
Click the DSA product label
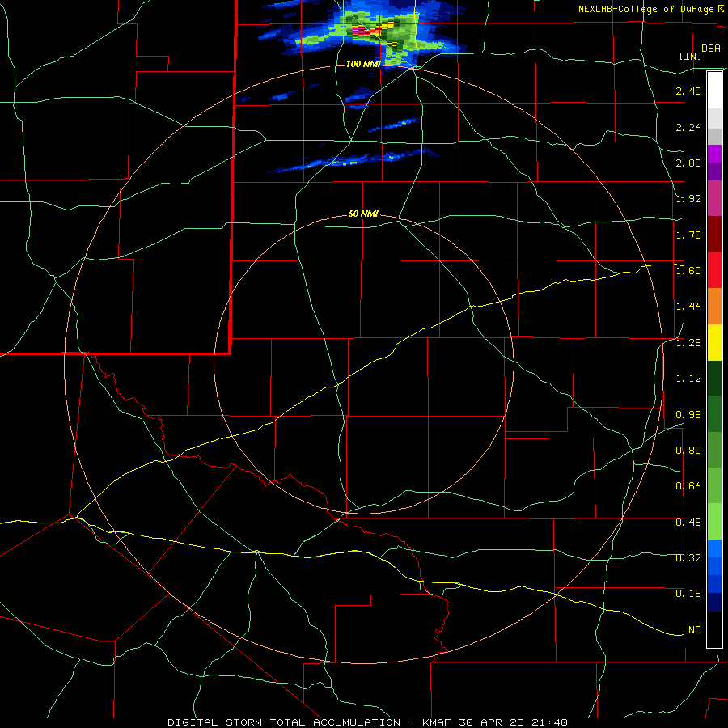click(x=711, y=49)
